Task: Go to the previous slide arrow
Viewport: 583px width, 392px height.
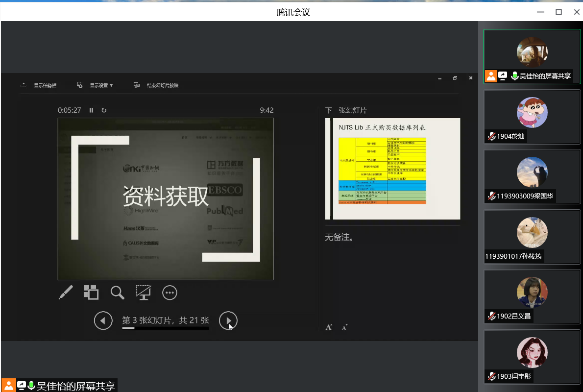Action: click(103, 320)
